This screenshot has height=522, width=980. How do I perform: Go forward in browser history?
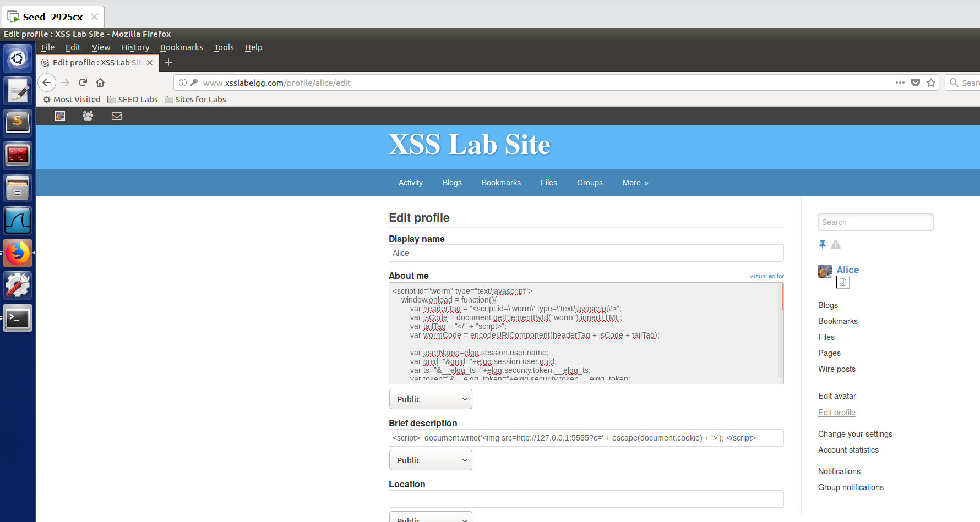(65, 83)
